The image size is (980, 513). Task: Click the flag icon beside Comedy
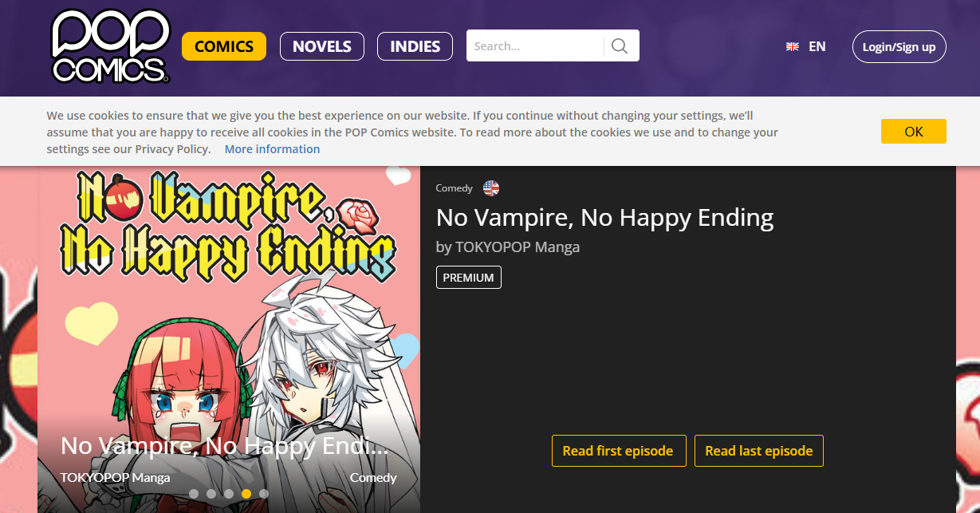[x=491, y=188]
